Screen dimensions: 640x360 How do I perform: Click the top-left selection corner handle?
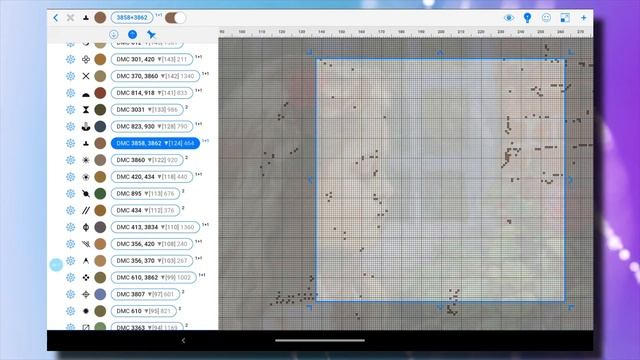point(309,53)
